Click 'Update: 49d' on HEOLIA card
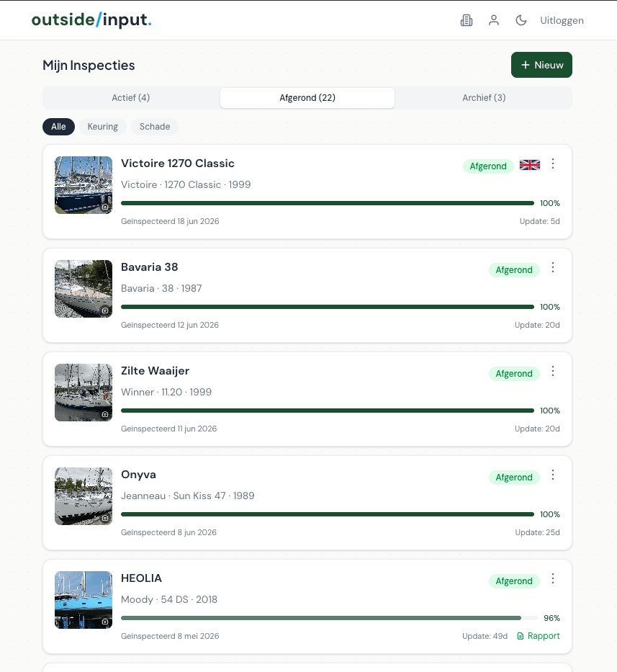The width and height of the screenshot is (617, 672). click(485, 636)
